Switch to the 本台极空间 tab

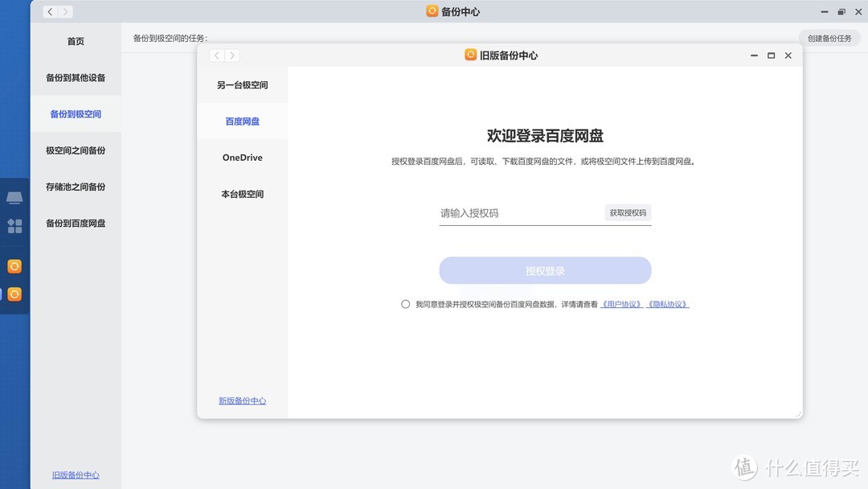(x=242, y=194)
